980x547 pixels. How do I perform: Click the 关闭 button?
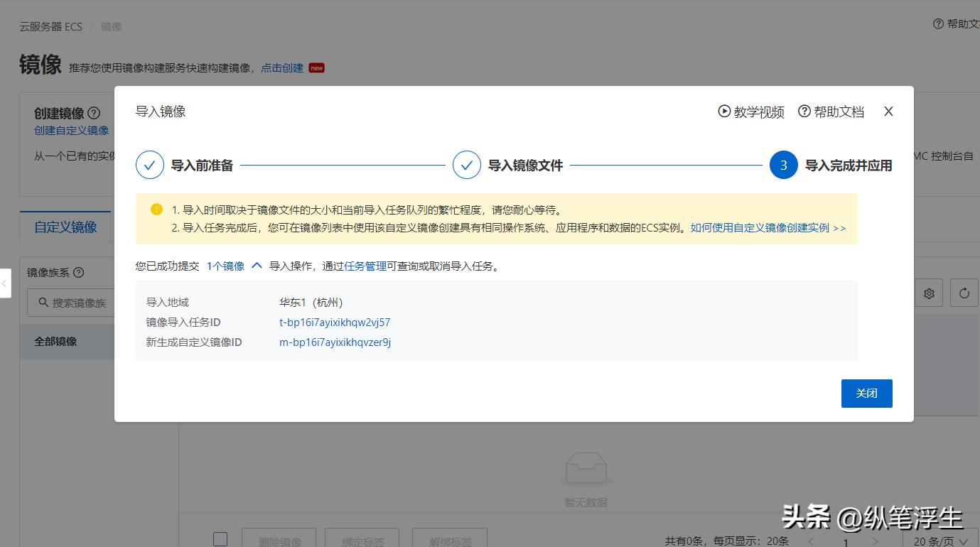point(866,393)
